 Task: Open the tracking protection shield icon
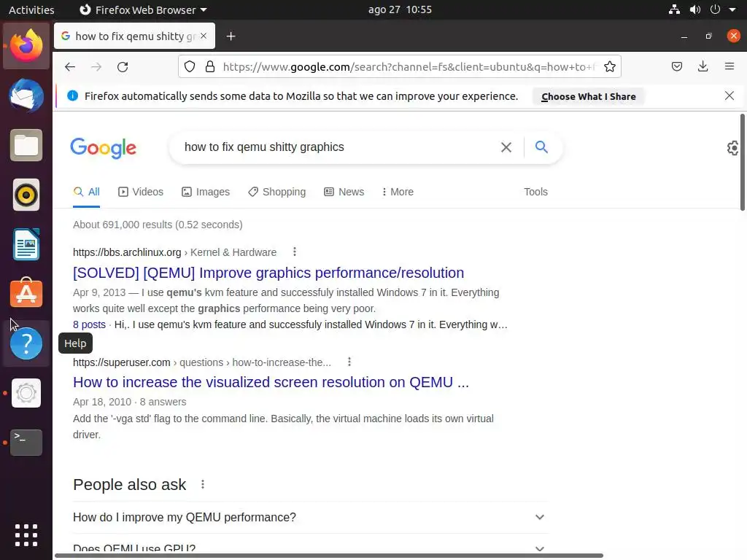190,66
